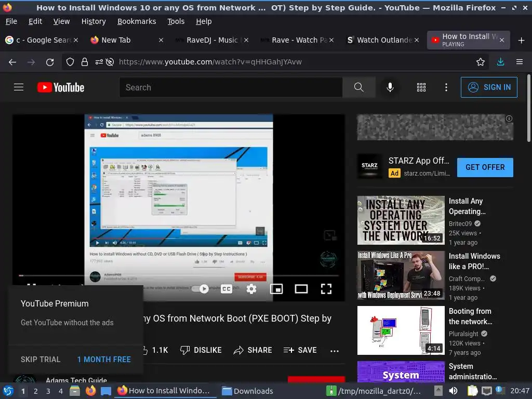532x399 pixels.
Task: Click the YouTube Search input box
Action: pyautogui.click(x=231, y=87)
